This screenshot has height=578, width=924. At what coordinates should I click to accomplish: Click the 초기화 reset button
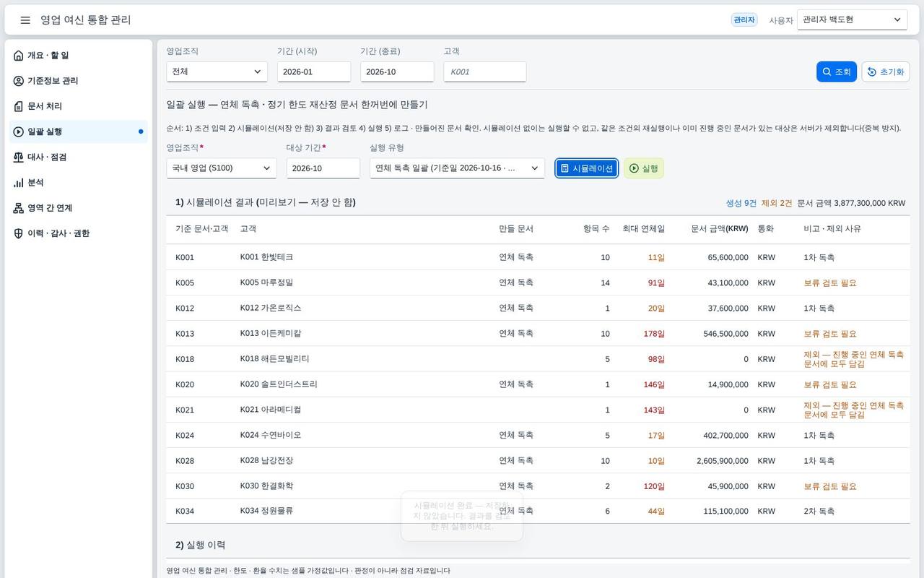click(x=886, y=72)
